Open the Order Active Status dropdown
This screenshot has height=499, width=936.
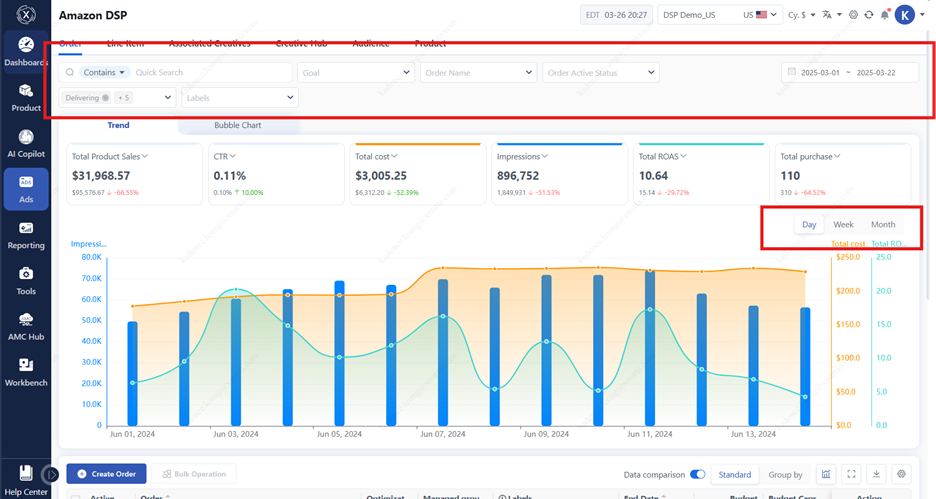[x=600, y=73]
